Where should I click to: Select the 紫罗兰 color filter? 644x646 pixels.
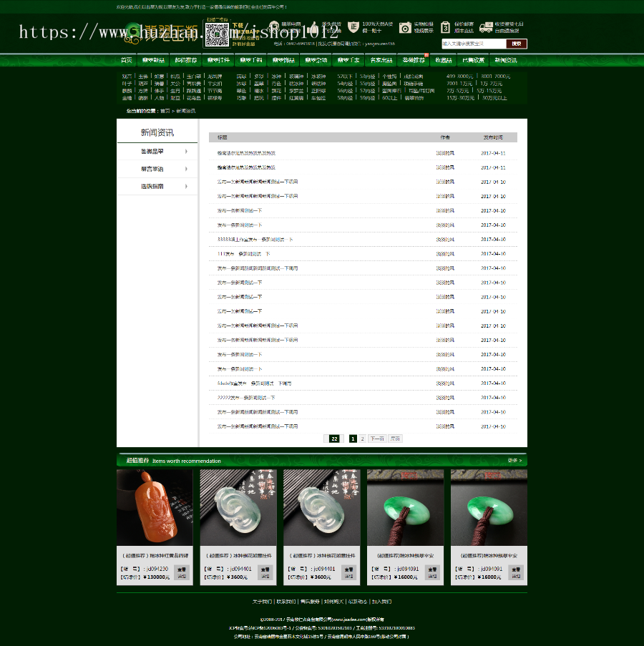coord(296,91)
